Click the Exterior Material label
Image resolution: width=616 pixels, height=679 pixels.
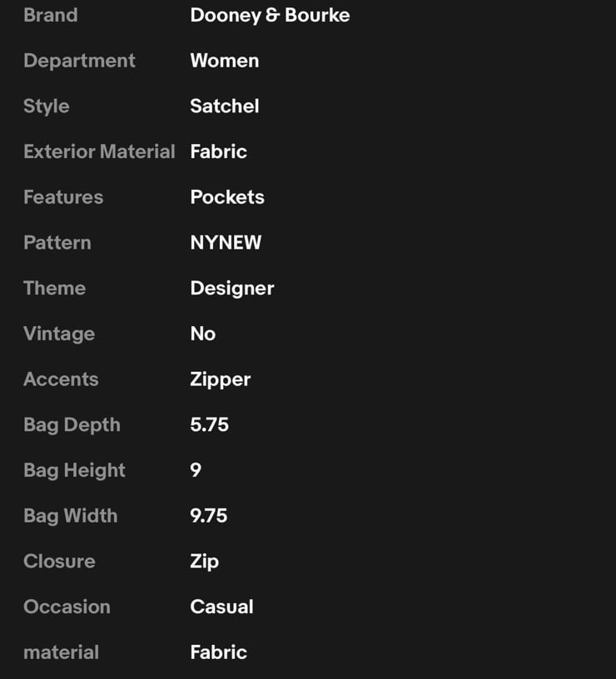point(99,151)
